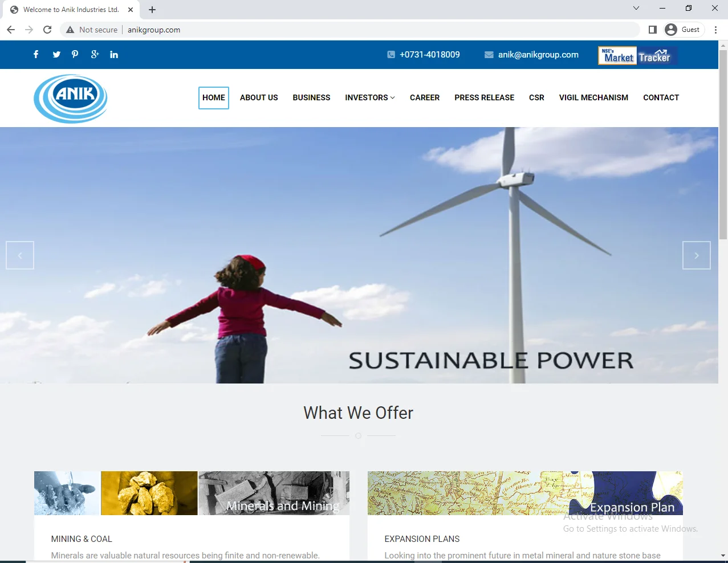Expand the Investors dropdown menu
This screenshot has height=563, width=728.
click(x=369, y=97)
